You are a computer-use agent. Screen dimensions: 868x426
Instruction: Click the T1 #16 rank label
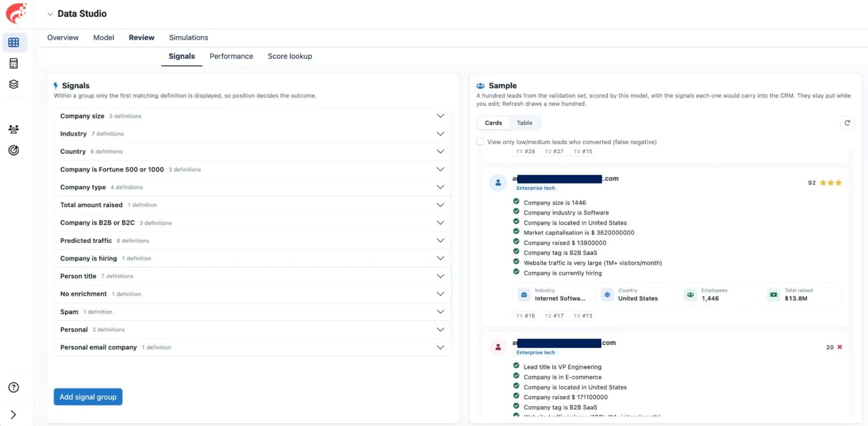pyautogui.click(x=526, y=316)
